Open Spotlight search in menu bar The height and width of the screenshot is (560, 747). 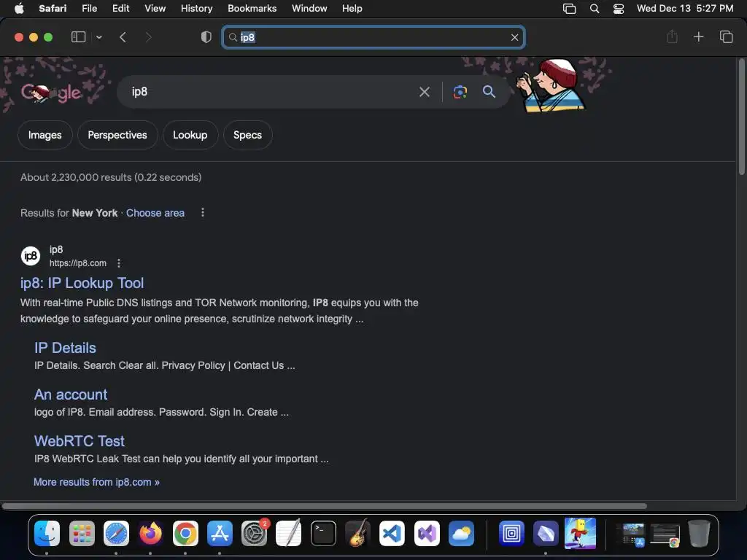click(x=594, y=9)
